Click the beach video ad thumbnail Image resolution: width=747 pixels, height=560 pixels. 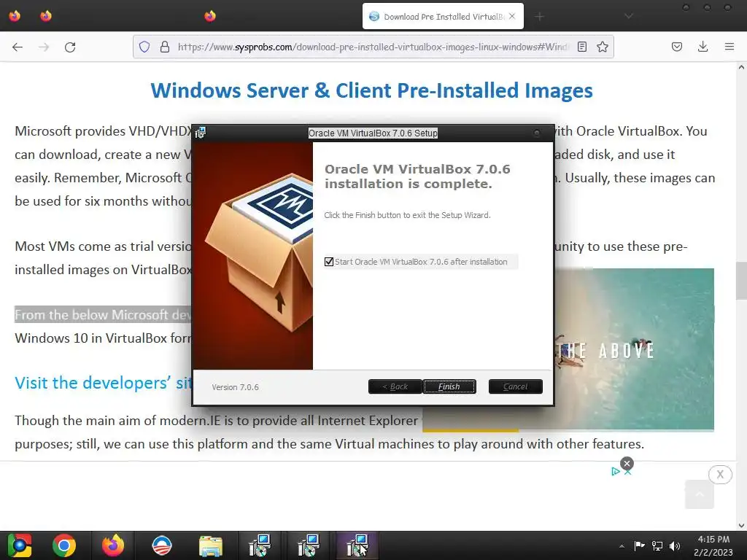point(634,349)
